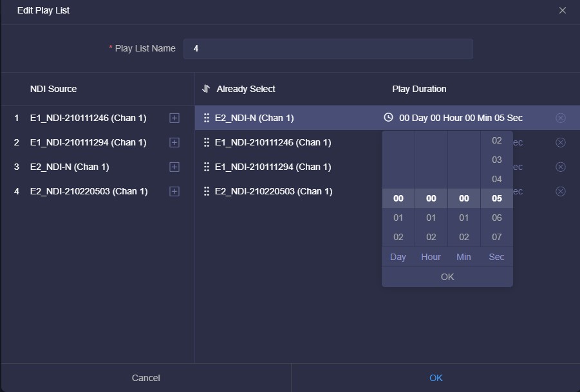The image size is (580, 392).
Task: Click the Day label in the picker
Action: pyautogui.click(x=398, y=257)
